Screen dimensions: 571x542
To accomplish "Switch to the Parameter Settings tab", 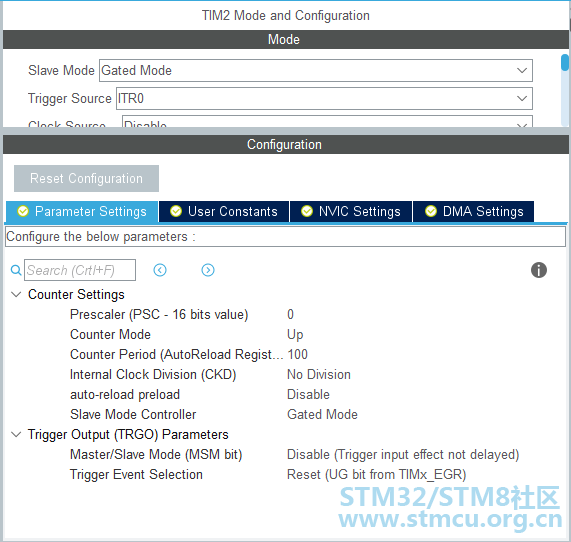I will [x=82, y=211].
